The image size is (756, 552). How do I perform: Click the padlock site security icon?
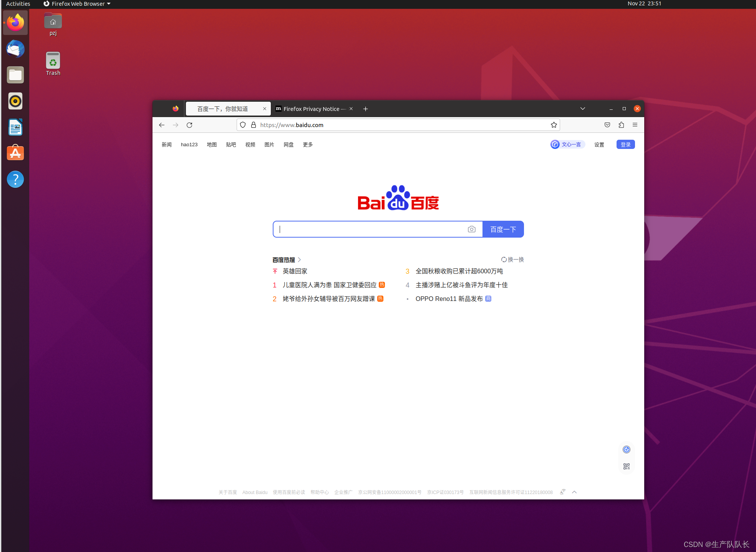click(x=254, y=125)
